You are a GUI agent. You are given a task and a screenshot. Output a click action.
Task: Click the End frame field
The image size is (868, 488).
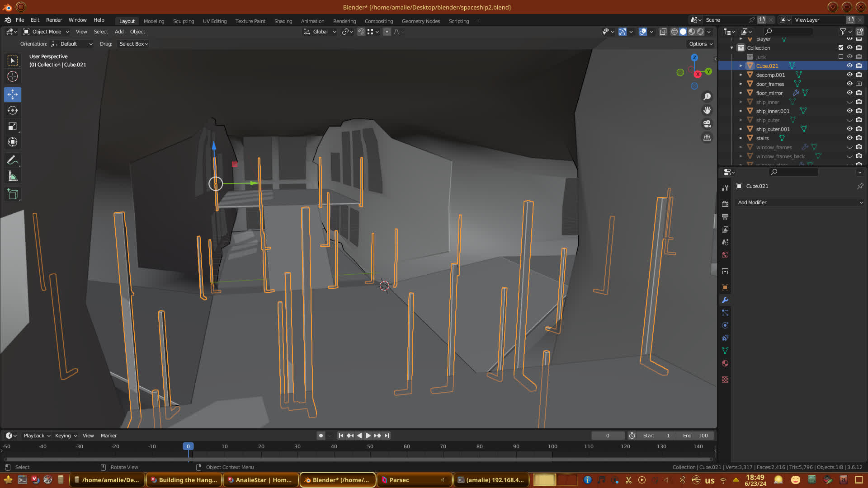pos(695,436)
